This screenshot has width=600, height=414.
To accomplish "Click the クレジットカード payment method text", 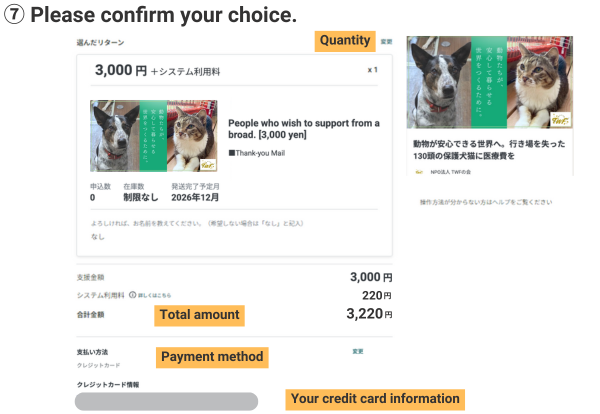I will 98,366.
